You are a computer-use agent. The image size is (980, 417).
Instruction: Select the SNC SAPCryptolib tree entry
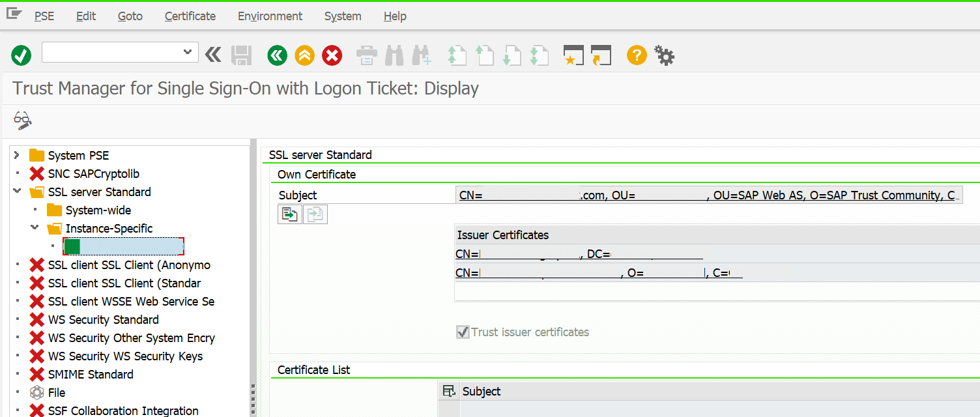pyautogui.click(x=93, y=174)
